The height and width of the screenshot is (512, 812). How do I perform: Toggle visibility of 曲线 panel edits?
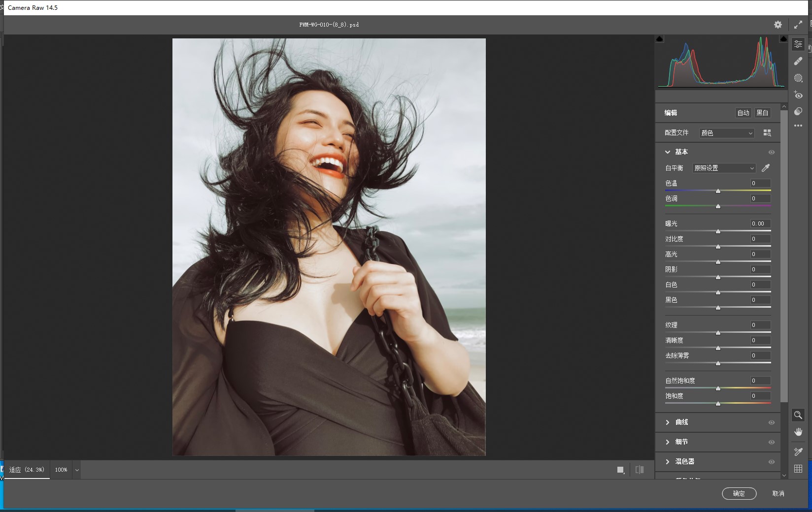click(x=772, y=422)
